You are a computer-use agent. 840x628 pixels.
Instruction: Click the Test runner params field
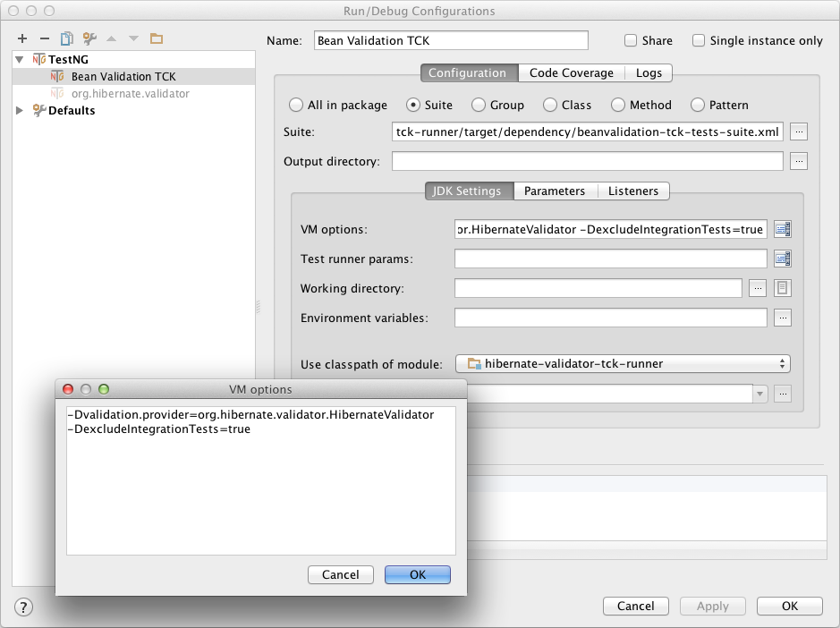coord(611,259)
